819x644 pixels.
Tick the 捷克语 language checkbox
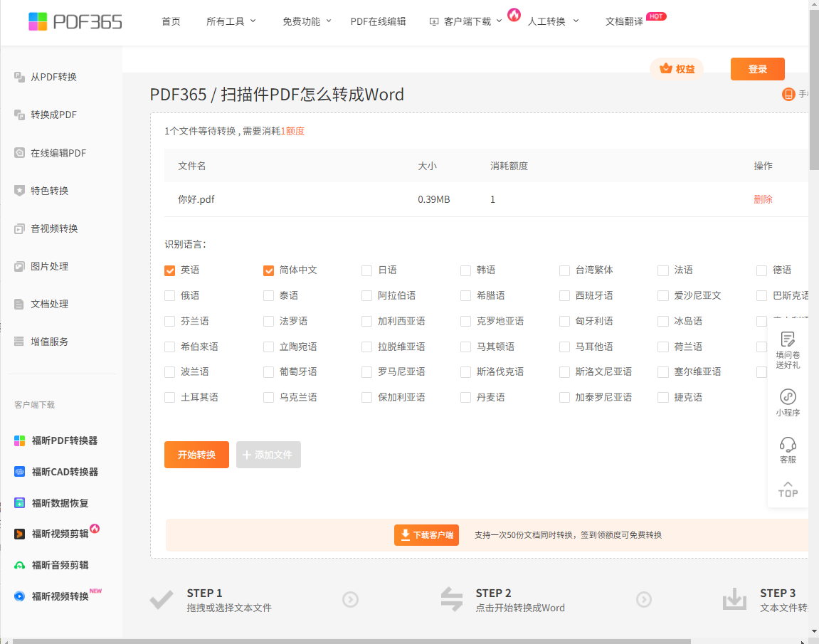pyautogui.click(x=663, y=398)
